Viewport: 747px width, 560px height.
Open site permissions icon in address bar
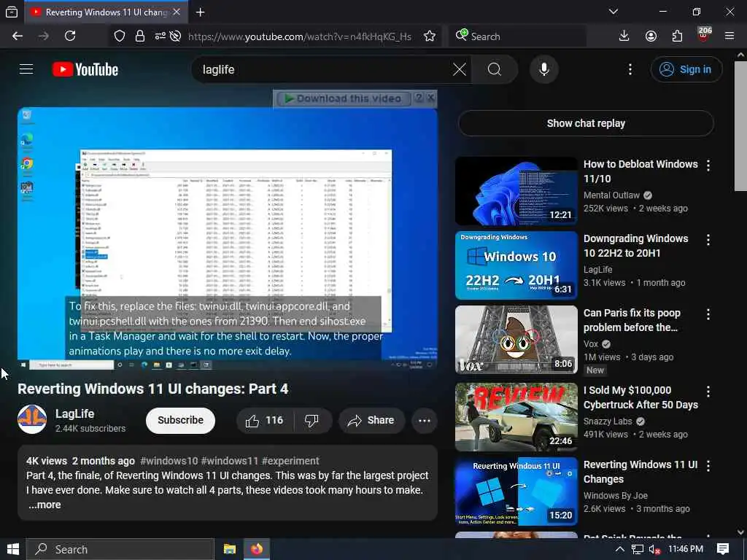[160, 36]
